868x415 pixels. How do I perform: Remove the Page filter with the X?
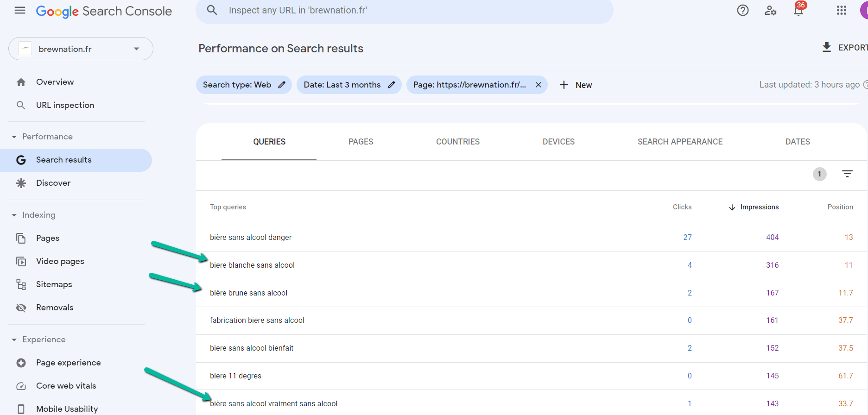[539, 85]
